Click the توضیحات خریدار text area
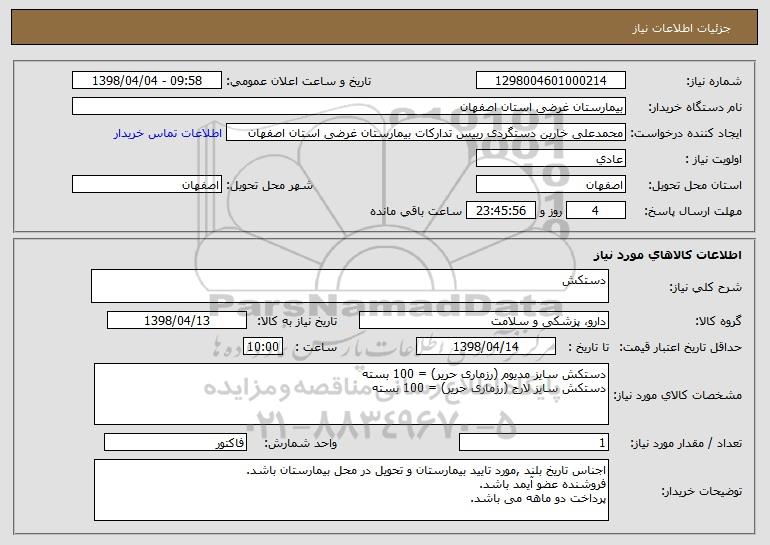The image size is (770, 545). pyautogui.click(x=351, y=490)
